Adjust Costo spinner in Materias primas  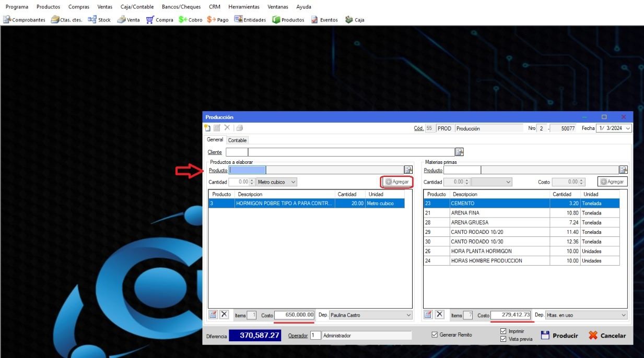582,182
